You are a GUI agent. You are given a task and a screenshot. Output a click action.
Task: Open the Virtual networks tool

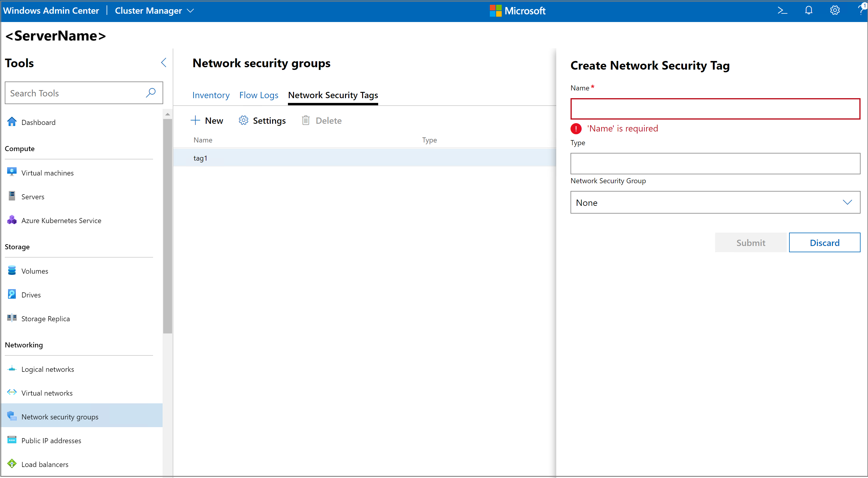[47, 393]
